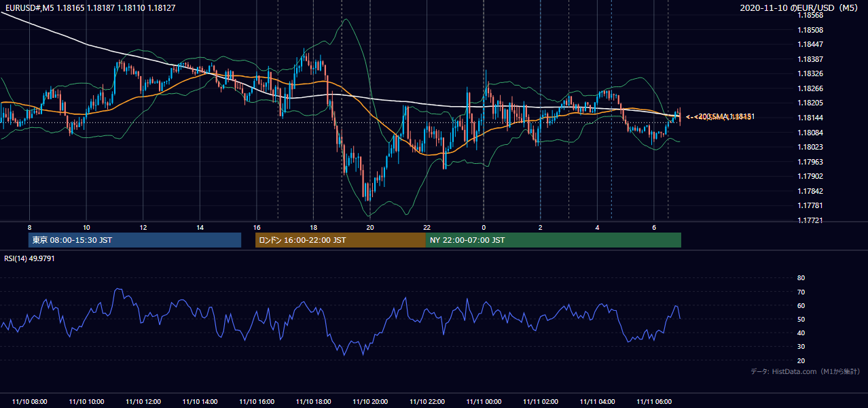Click hour tick 8 under price chart
The image size is (868, 408).
(x=29, y=227)
